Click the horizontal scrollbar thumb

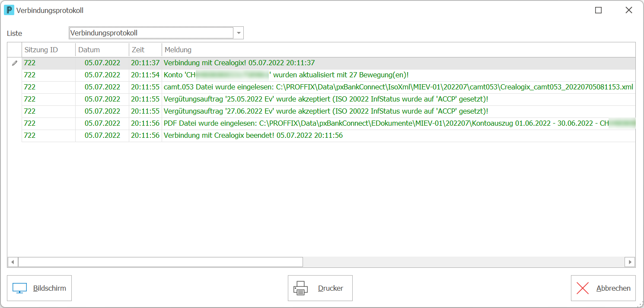[x=160, y=262]
